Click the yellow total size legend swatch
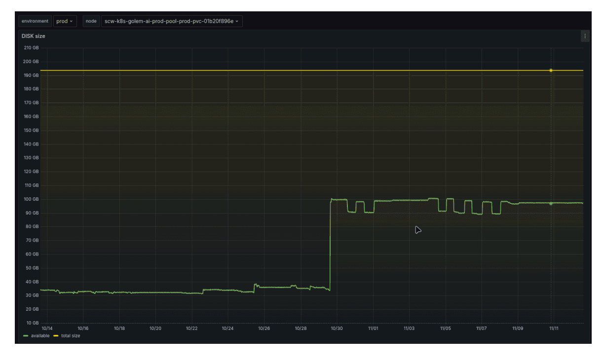 pos(56,336)
